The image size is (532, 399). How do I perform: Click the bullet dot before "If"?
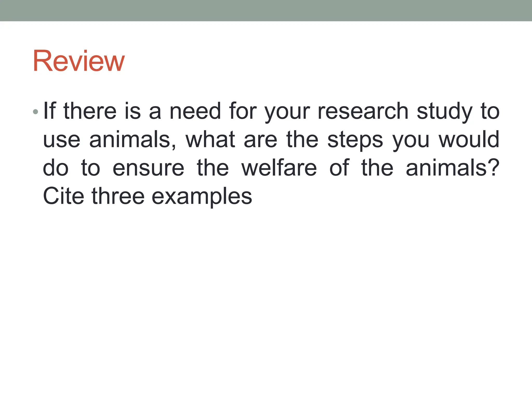[x=36, y=112]
